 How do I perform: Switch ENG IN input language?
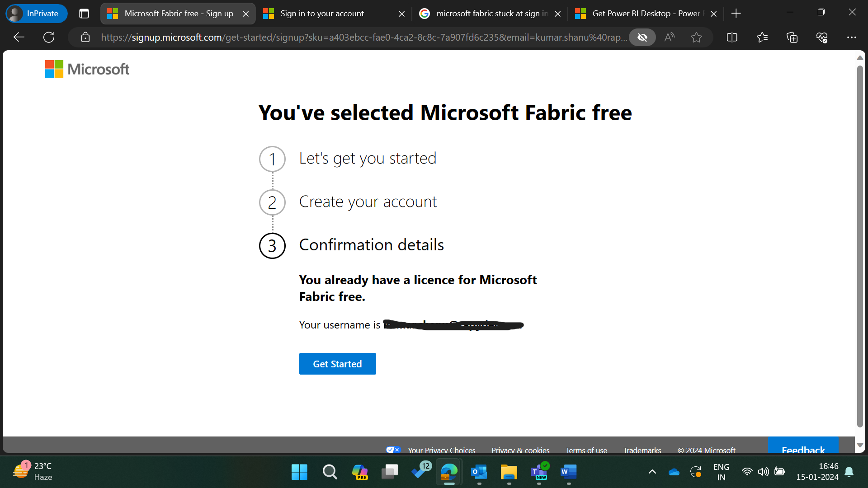(722, 472)
